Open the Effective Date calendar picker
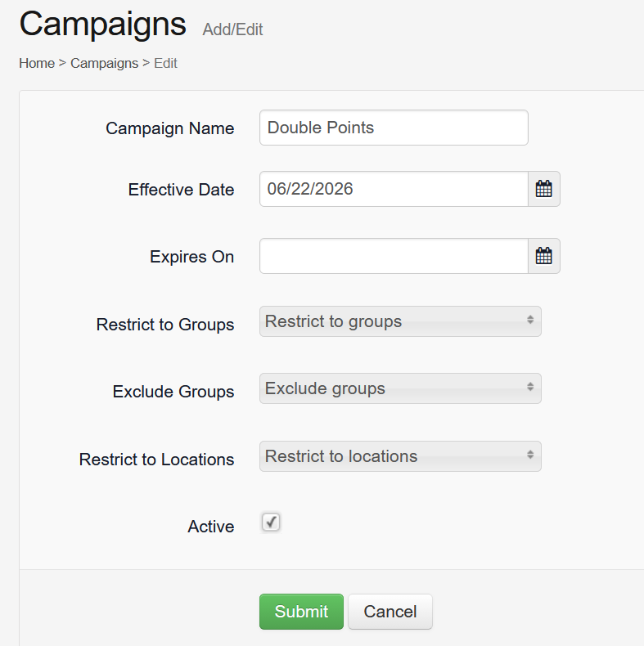 pyautogui.click(x=544, y=189)
